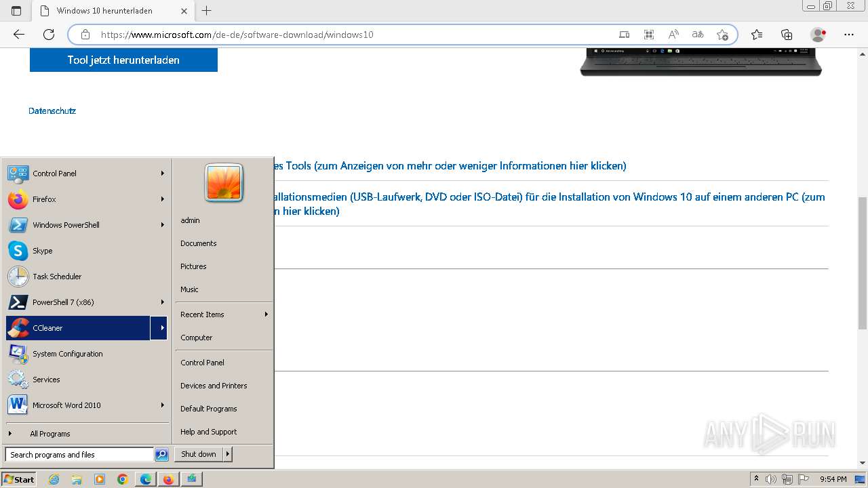Expand the Control Panel jump list arrow
Image resolution: width=868 pixels, height=488 pixels.
pos(163,174)
